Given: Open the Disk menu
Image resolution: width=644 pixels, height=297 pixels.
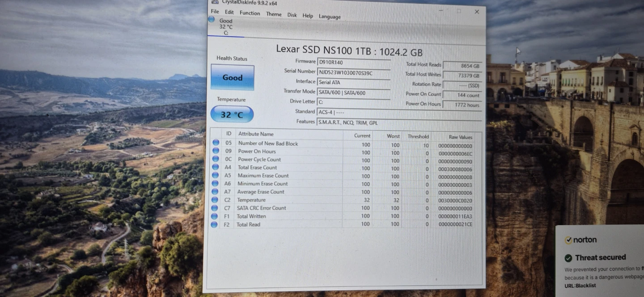Looking at the screenshot, I should [292, 15].
